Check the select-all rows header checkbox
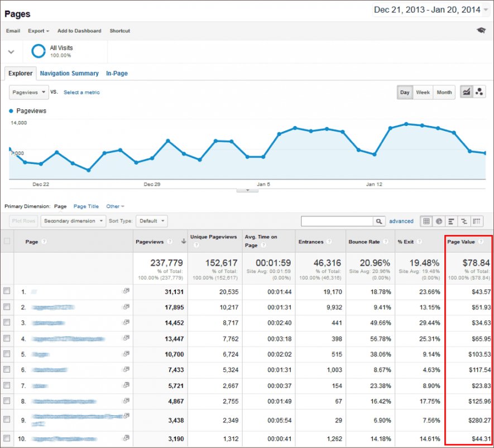Viewport: 494px width, 448px height. pos(7,241)
